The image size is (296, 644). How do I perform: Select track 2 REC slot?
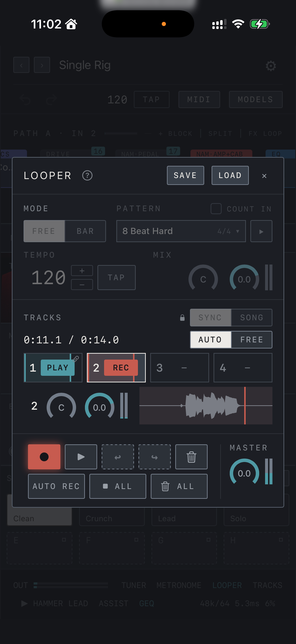coord(116,367)
